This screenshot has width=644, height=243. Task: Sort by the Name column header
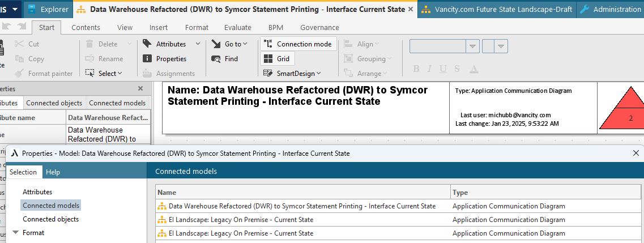pos(303,192)
